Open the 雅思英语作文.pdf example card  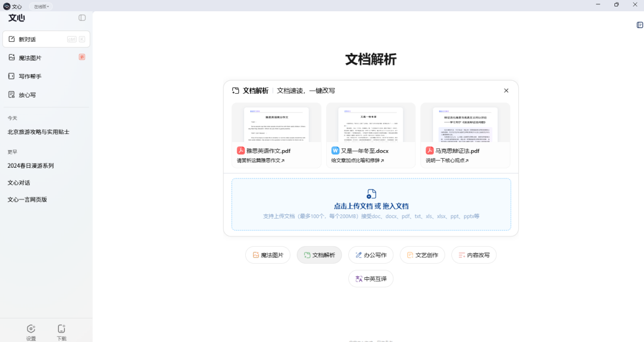pos(276,134)
